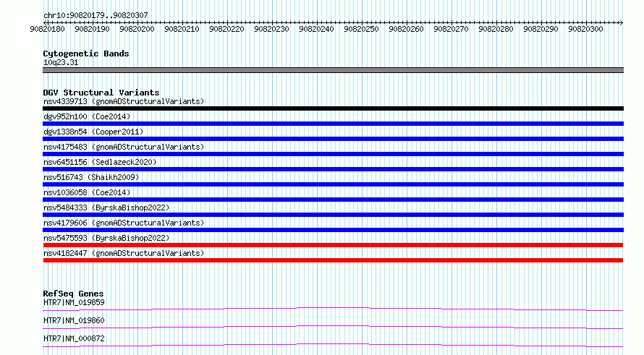Screen dimensions: 644x355
Task: Click the red nsv4182447 variant bar
Action: [x=333, y=260]
